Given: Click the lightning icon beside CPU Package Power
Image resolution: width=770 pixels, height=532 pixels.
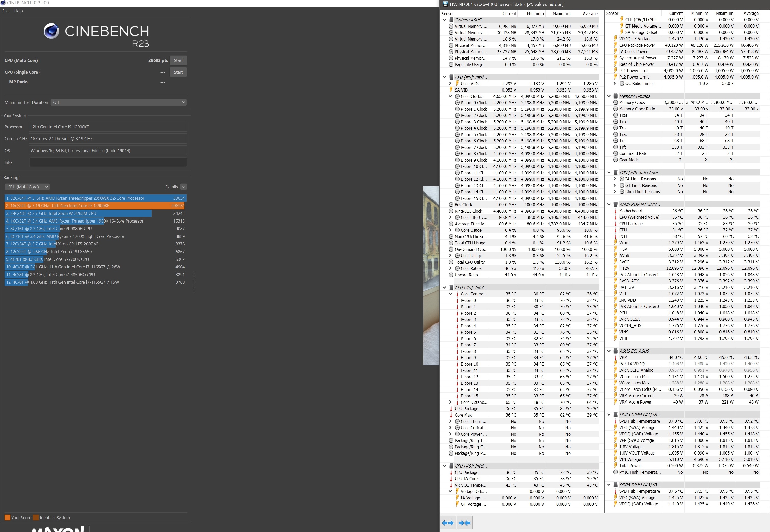Looking at the screenshot, I should 616,45.
